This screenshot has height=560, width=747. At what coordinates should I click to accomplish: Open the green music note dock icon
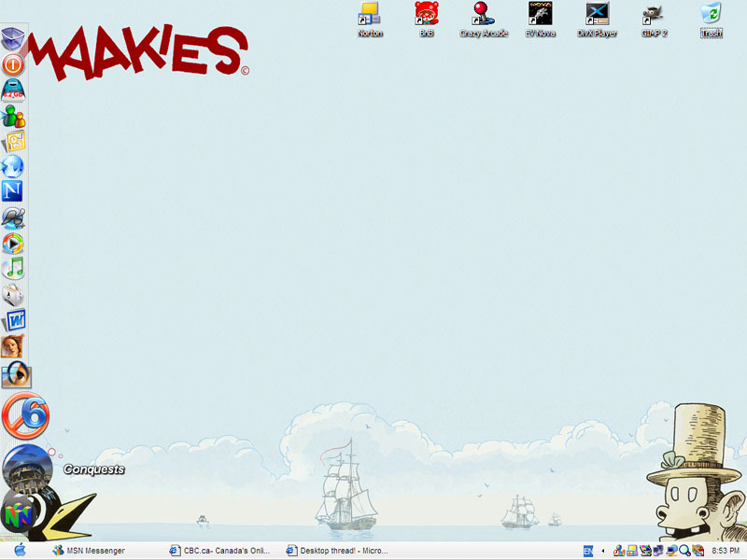[13, 269]
